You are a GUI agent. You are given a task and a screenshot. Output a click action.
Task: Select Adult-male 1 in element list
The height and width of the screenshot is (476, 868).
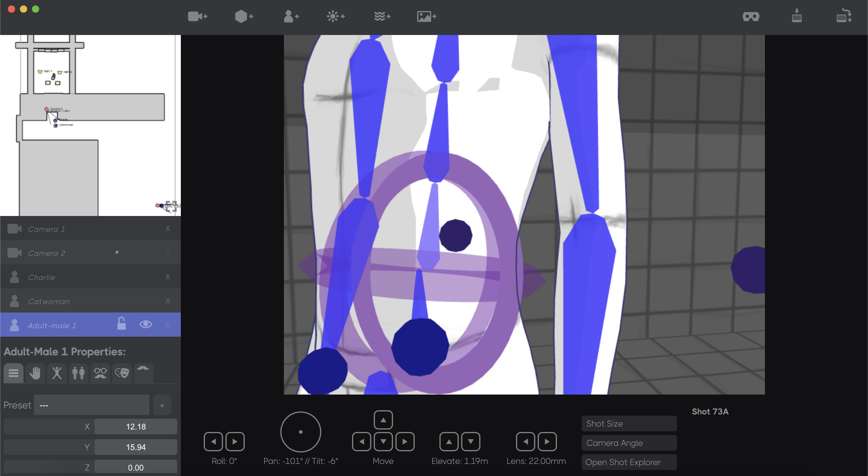(x=90, y=325)
